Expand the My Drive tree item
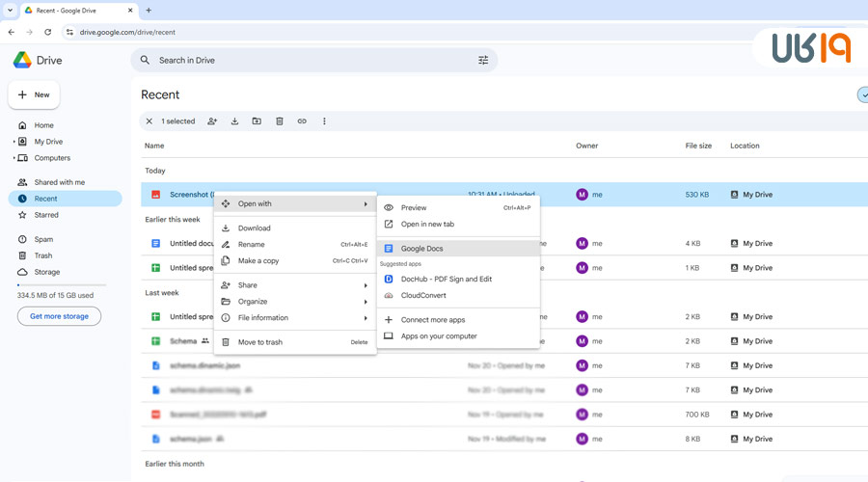The height and width of the screenshot is (482, 868). coord(14,142)
